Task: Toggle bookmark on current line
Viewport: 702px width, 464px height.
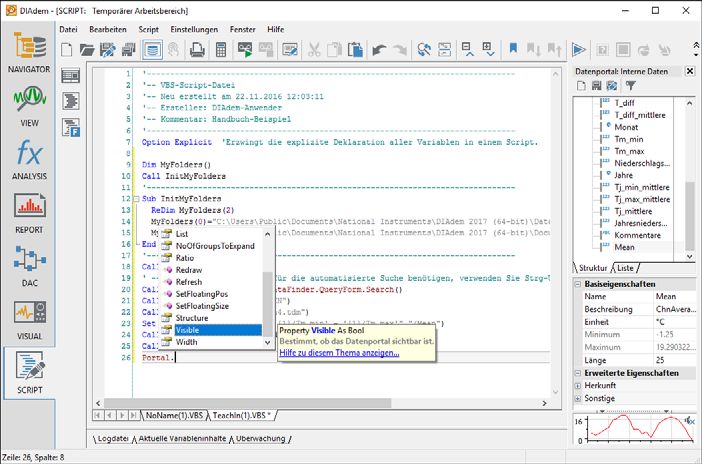Action: (x=513, y=48)
